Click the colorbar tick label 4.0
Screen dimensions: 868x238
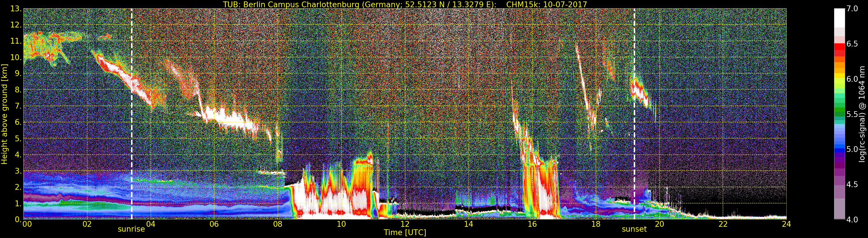tap(852, 220)
